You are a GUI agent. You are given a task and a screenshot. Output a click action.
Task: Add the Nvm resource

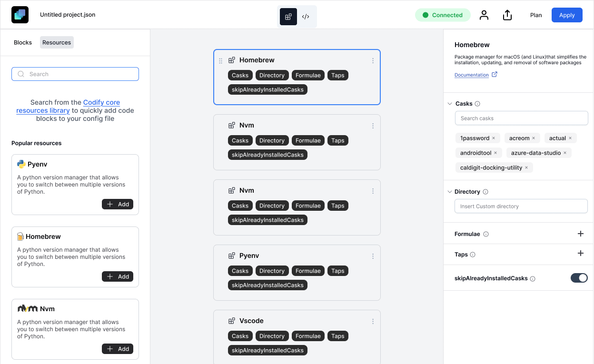click(x=118, y=349)
